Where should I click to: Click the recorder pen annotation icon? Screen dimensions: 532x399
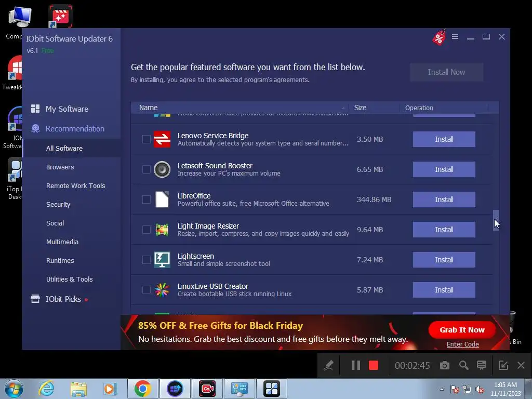point(328,365)
